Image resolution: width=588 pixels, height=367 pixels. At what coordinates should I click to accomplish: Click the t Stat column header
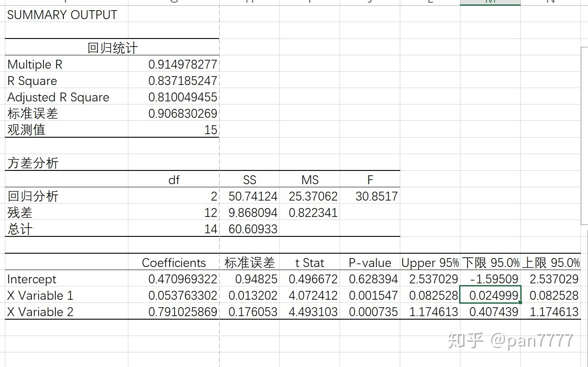[310, 263]
